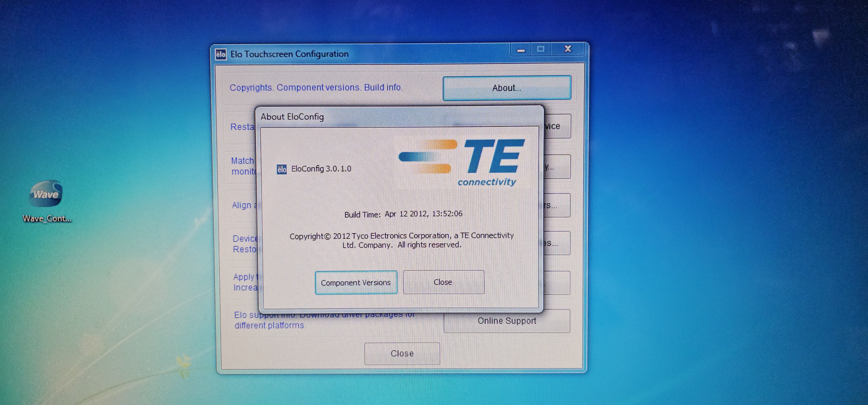868x405 pixels.
Task: Click 'Copyrights. Component versions. Build info.' text
Action: [316, 88]
